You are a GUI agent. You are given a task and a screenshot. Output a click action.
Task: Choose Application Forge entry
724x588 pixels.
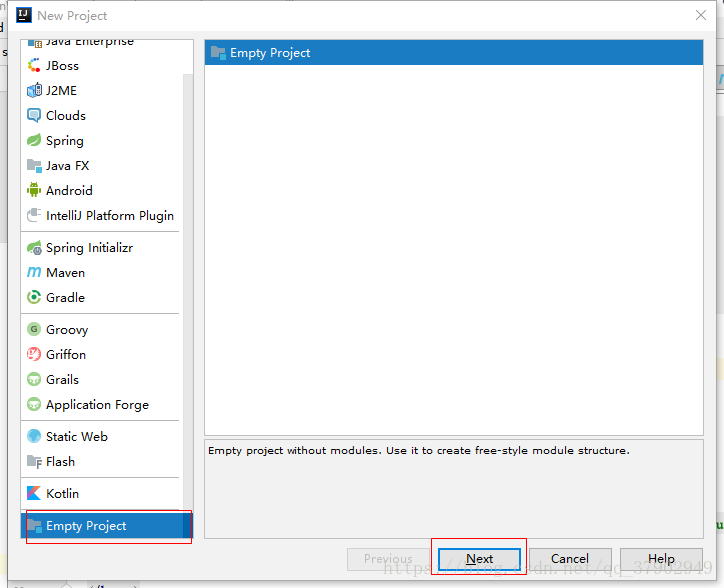pos(102,404)
